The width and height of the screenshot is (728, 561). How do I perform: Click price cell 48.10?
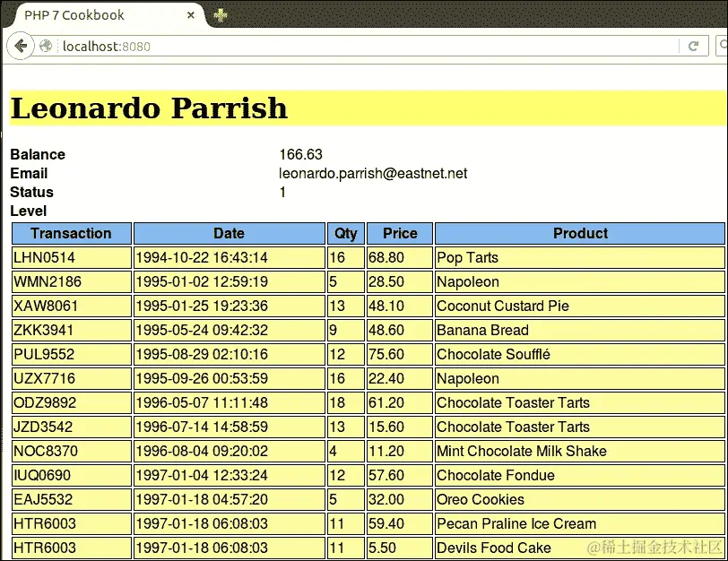click(400, 306)
